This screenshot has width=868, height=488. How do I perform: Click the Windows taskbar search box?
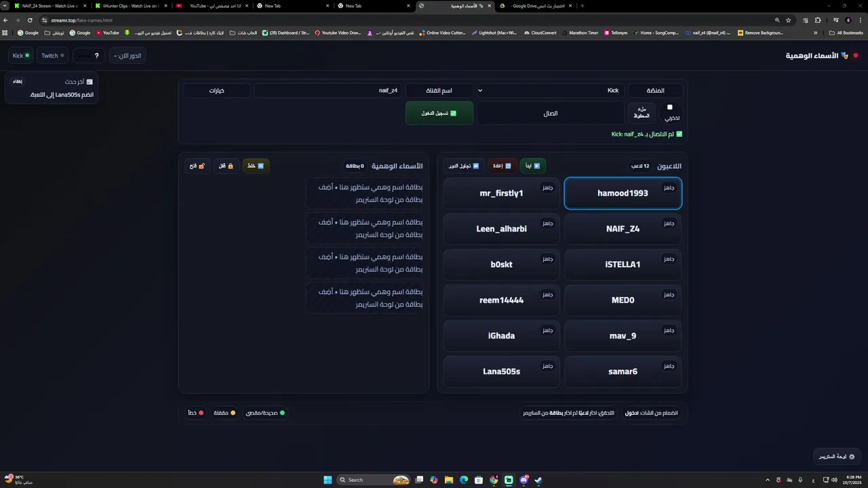point(375,480)
